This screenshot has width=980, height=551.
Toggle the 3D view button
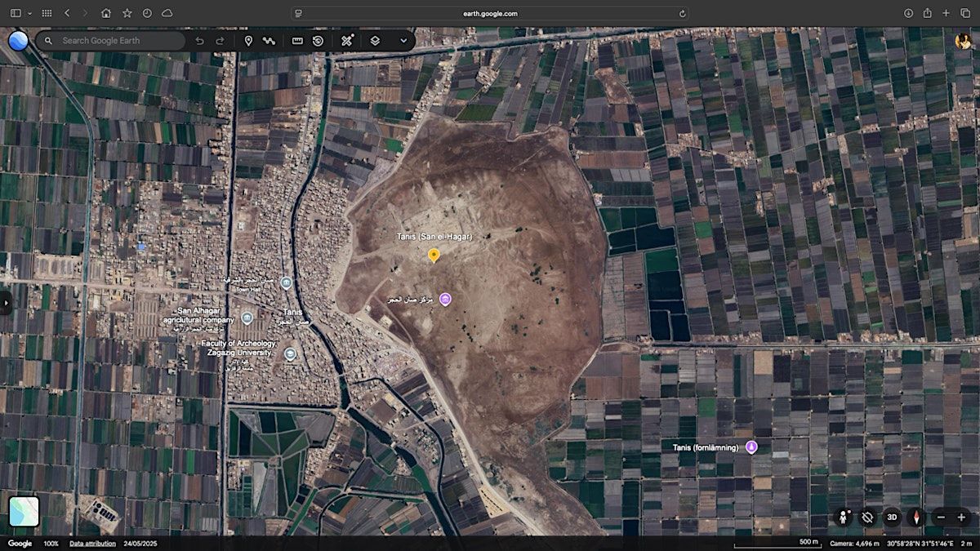893,518
